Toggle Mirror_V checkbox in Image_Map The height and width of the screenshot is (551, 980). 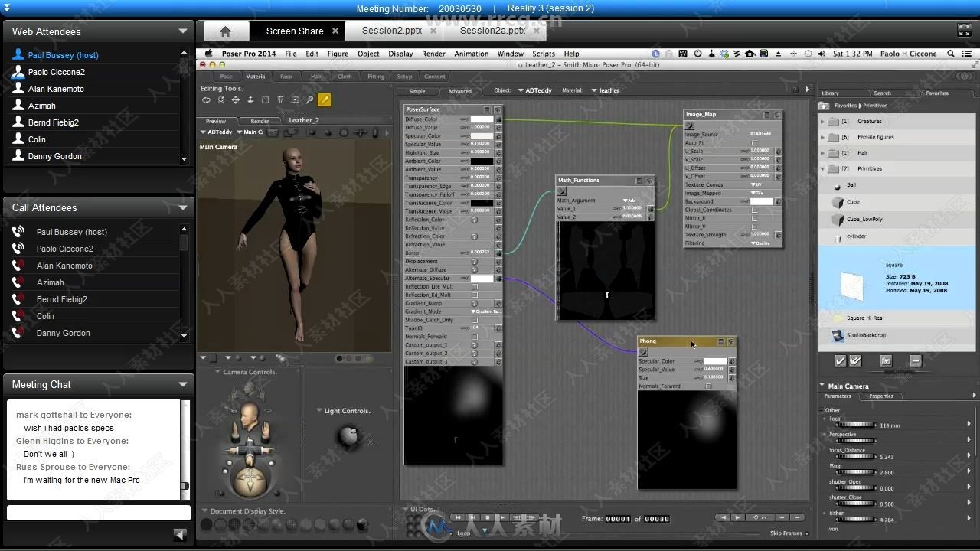[754, 227]
